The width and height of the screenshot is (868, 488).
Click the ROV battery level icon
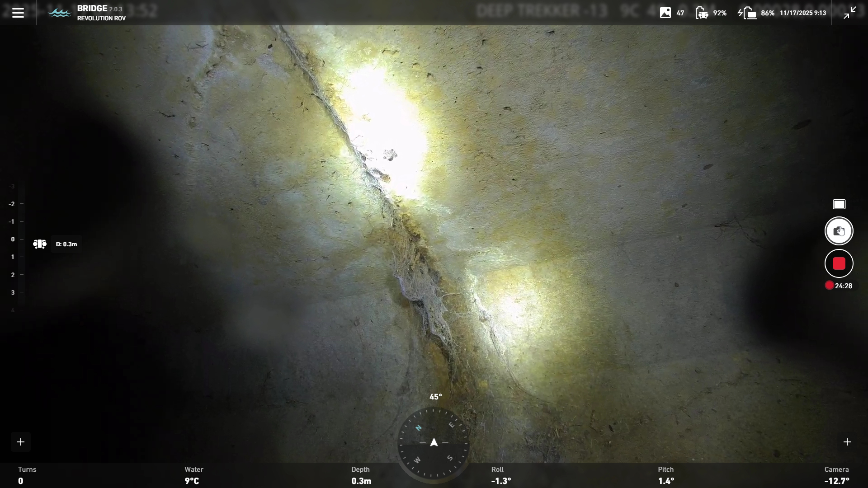(702, 13)
